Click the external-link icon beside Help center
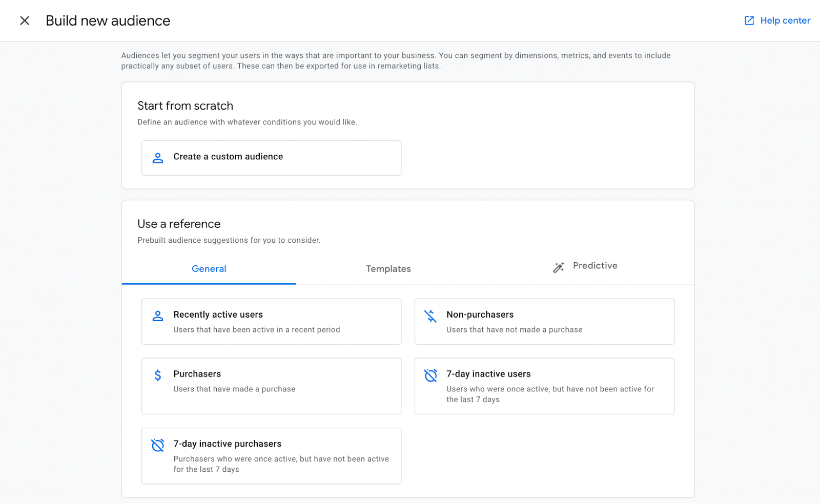 tap(749, 20)
